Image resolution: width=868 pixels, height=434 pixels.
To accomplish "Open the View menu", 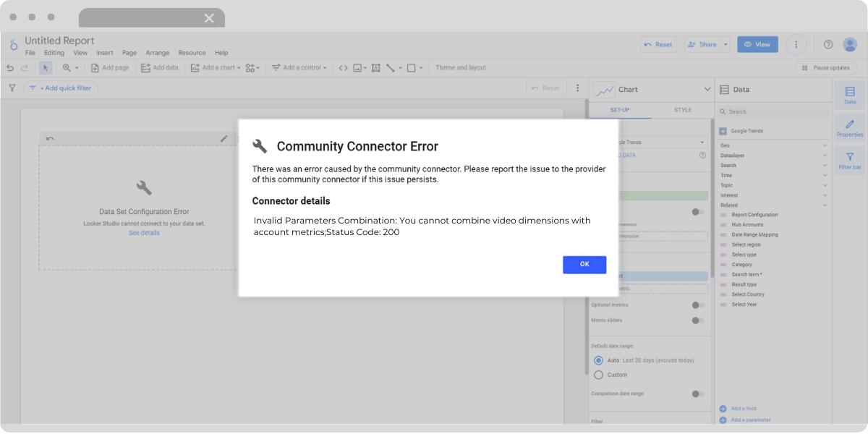I will pos(80,53).
